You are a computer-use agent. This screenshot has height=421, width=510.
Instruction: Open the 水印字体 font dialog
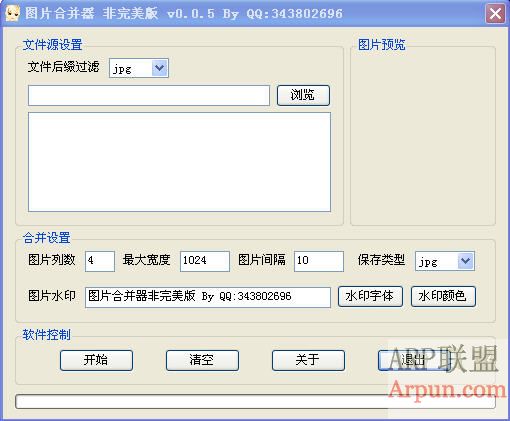(x=370, y=296)
